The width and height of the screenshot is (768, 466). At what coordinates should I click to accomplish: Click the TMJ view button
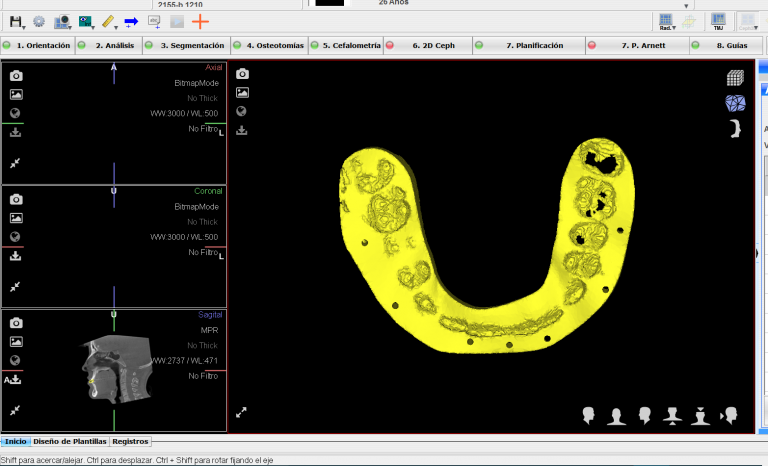[718, 22]
